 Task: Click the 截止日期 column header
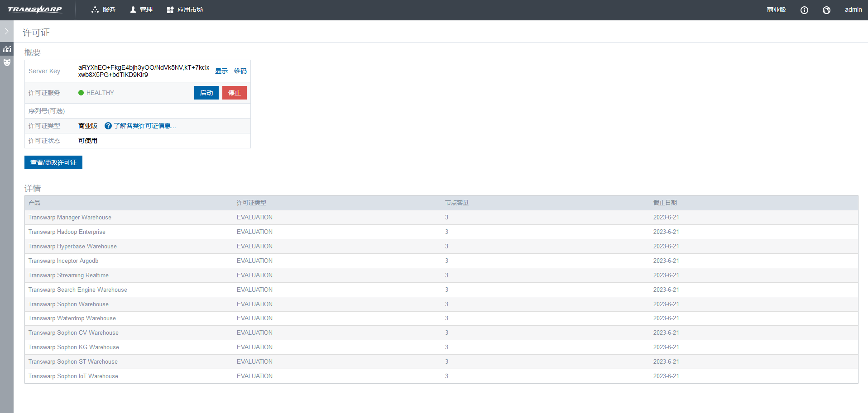pos(665,203)
